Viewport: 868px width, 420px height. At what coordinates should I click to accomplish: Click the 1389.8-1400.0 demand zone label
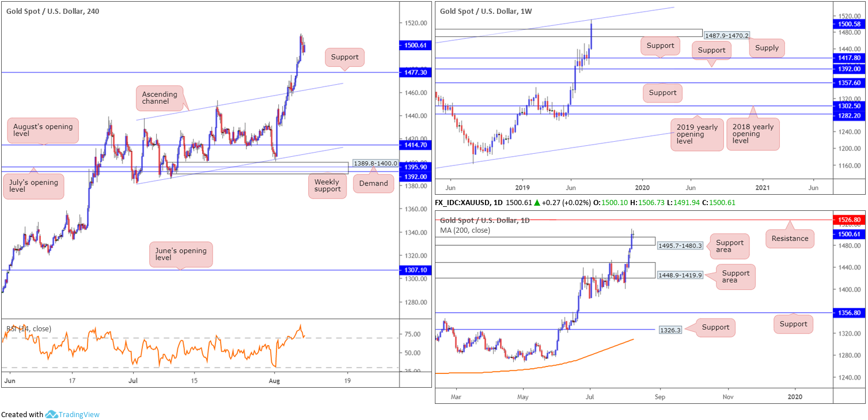tap(375, 164)
